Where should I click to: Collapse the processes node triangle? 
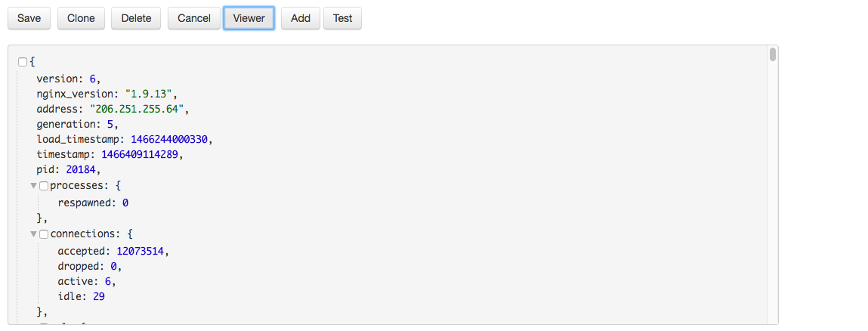pos(34,187)
